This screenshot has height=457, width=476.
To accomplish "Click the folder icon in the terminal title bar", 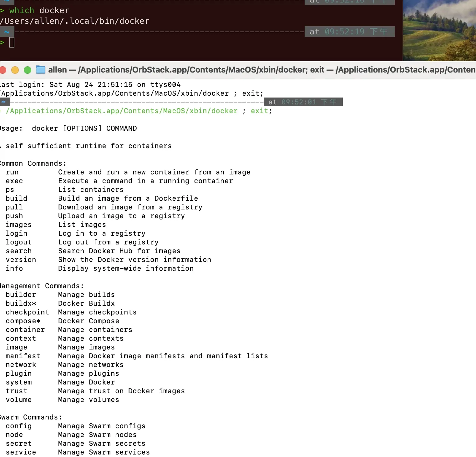I will click(x=41, y=70).
